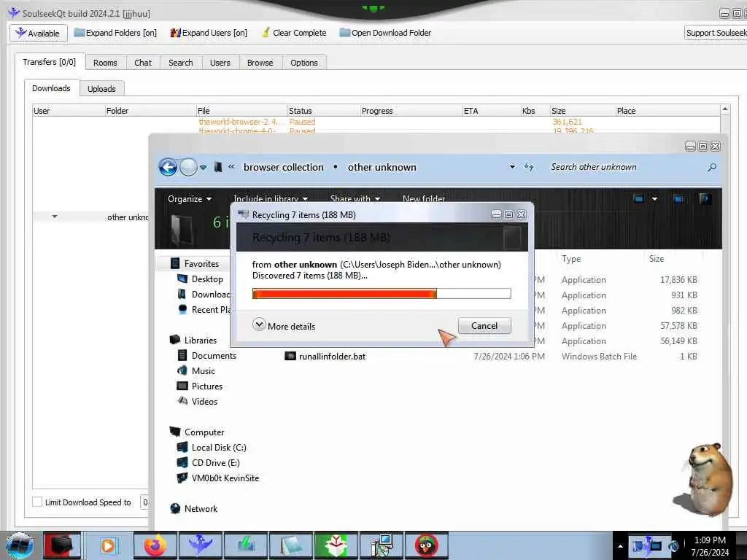
Task: Click the search magnifier icon
Action: [x=712, y=167]
